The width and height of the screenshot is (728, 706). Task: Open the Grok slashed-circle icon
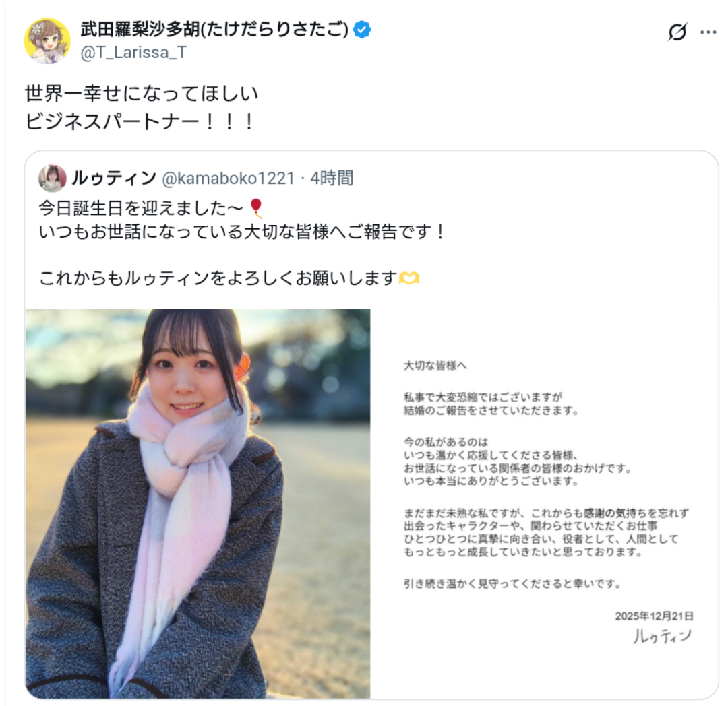coord(677,32)
